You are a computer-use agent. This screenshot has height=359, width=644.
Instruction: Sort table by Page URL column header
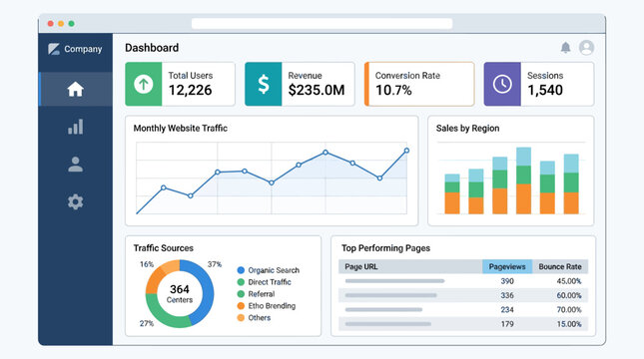(410, 266)
